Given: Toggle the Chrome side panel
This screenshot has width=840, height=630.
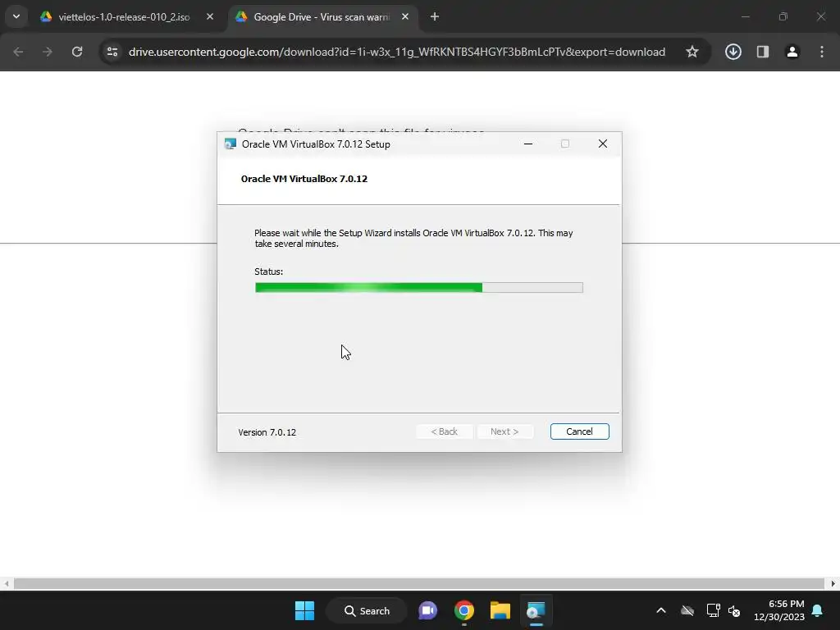Looking at the screenshot, I should (763, 52).
